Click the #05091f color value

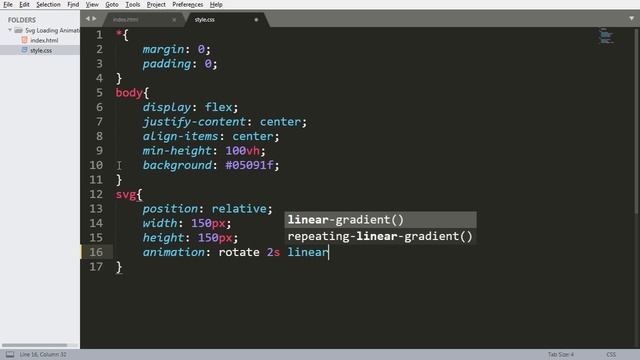[249, 165]
